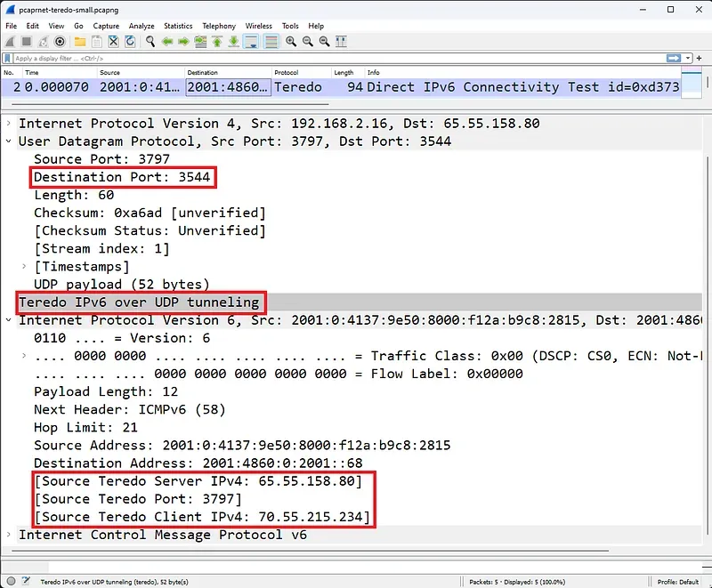Jump to first packet icon
The width and height of the screenshot is (712, 588).
point(217,42)
